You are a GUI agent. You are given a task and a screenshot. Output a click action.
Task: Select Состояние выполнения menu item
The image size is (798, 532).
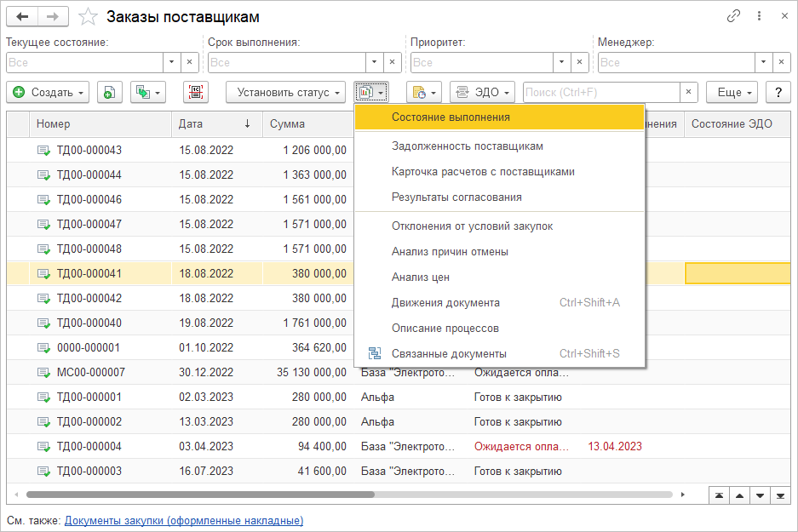[x=451, y=117]
